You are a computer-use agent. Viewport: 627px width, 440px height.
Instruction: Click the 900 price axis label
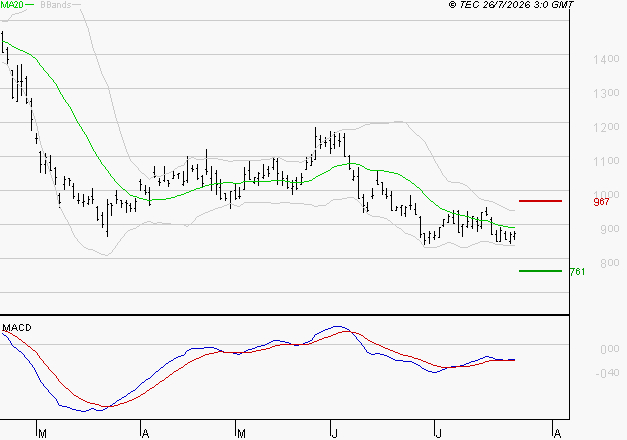610,229
